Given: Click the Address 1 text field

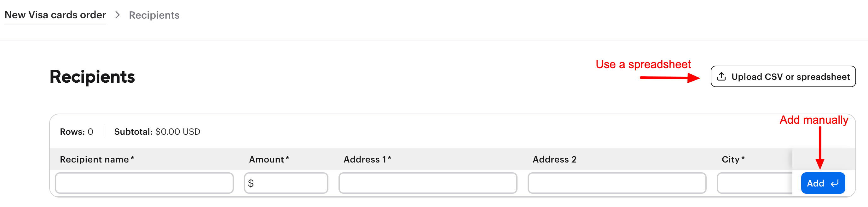Looking at the screenshot, I should coord(428,183).
